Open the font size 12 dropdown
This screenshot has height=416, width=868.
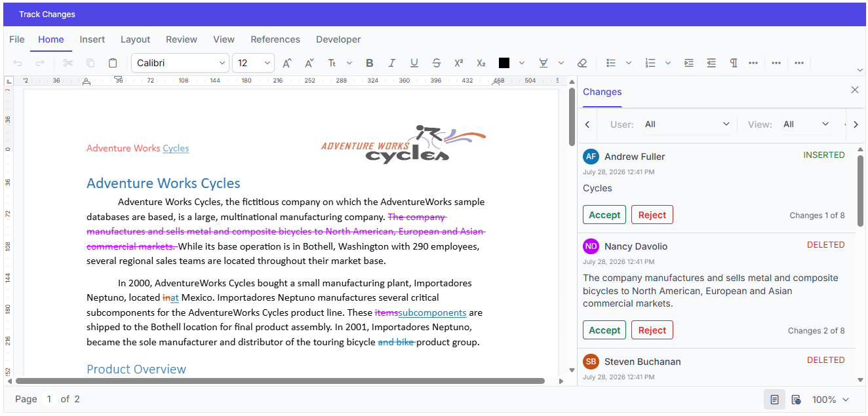pos(253,63)
